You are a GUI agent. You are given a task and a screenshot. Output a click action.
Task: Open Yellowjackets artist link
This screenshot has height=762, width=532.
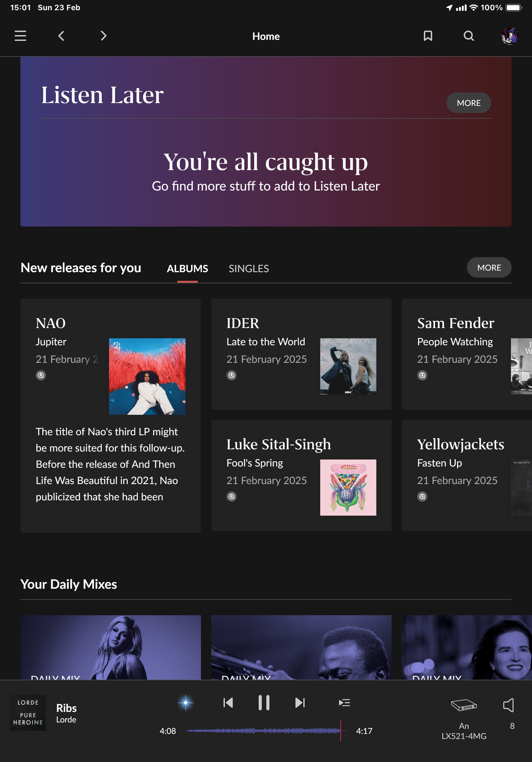click(461, 444)
